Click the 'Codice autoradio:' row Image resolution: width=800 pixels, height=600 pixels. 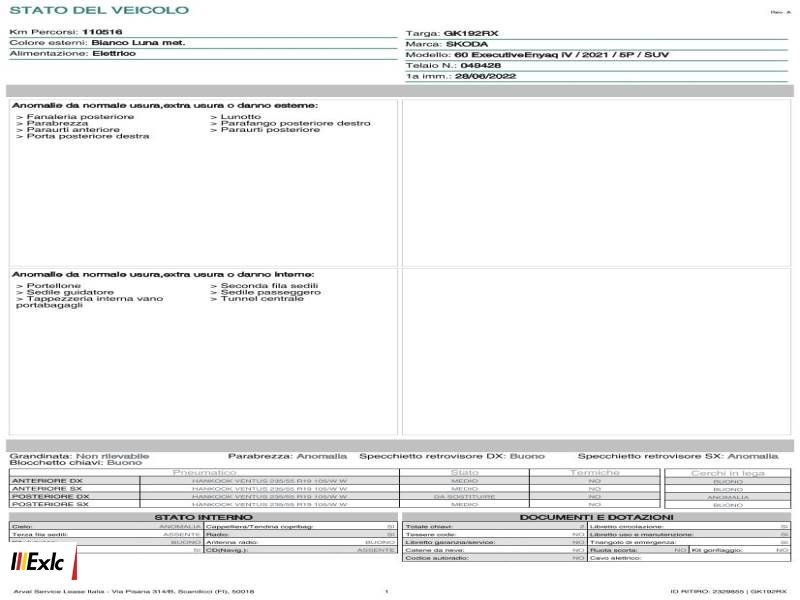click(494, 558)
